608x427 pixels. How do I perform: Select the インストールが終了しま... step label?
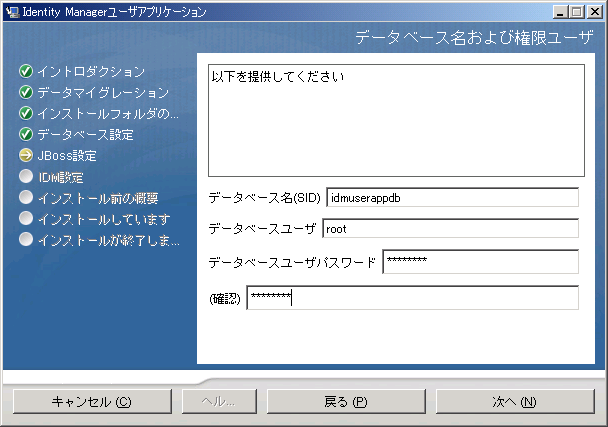[x=109, y=240]
